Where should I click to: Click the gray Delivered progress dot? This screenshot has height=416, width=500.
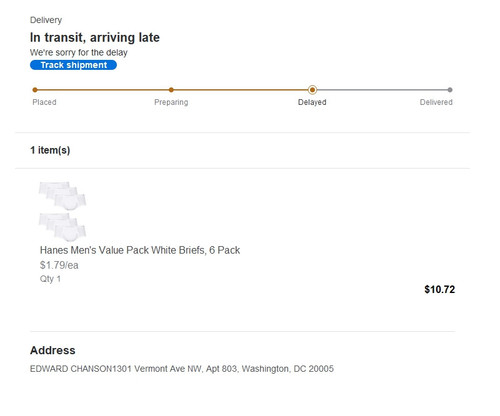coord(450,90)
